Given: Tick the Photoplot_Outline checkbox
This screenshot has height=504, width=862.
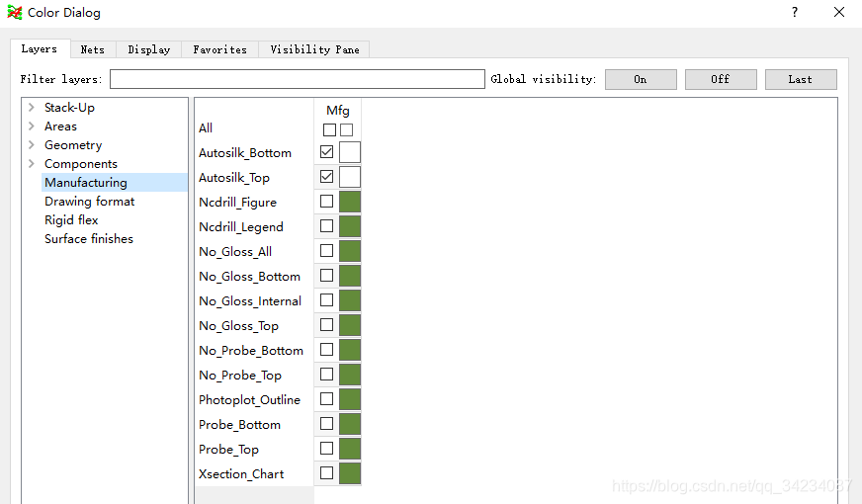Looking at the screenshot, I should coord(327,399).
